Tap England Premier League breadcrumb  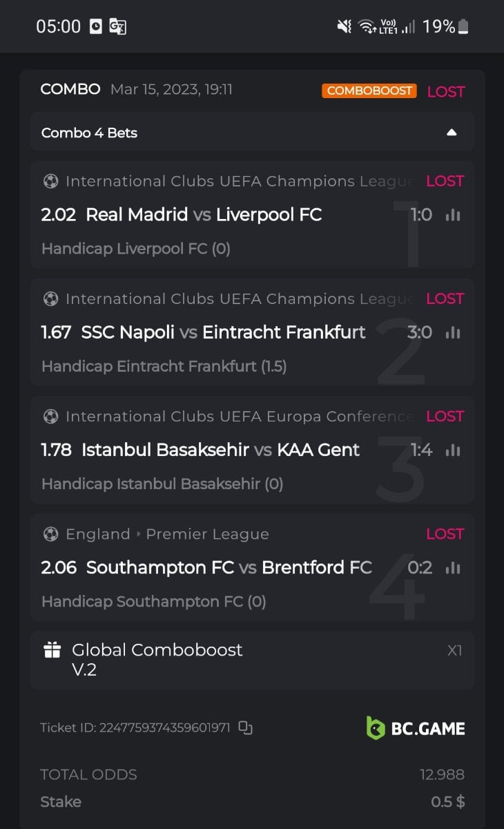pyautogui.click(x=167, y=534)
